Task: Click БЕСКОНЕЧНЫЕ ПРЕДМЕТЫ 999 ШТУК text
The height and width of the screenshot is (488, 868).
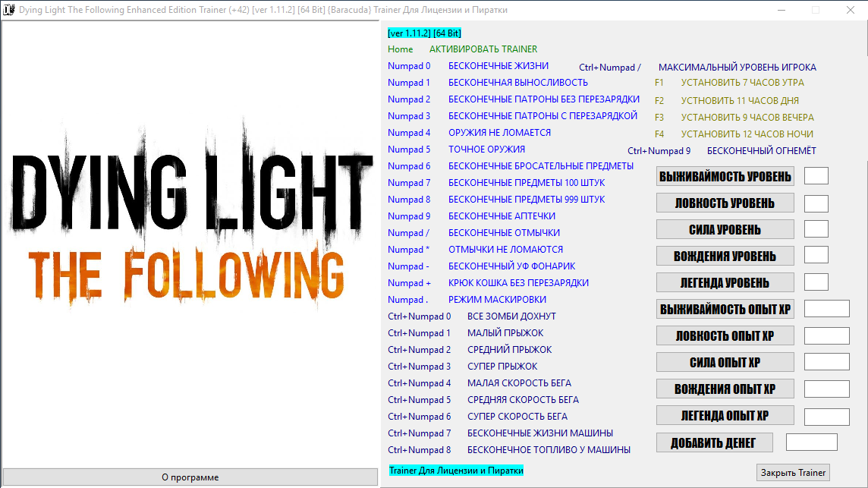Action: (x=527, y=200)
